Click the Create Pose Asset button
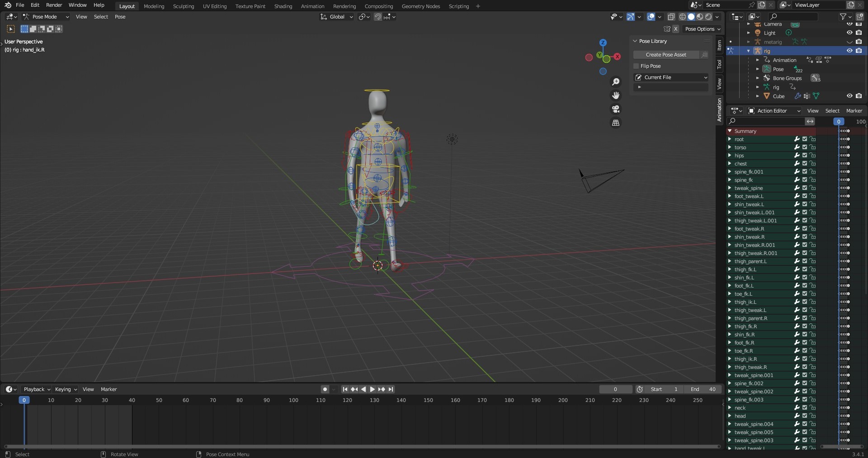The image size is (868, 458). pos(666,55)
